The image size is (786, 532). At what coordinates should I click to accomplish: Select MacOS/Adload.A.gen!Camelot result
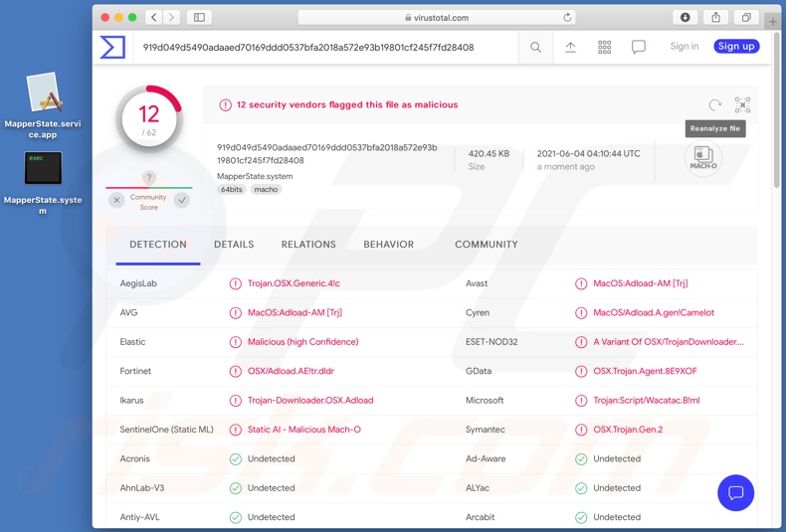click(654, 312)
